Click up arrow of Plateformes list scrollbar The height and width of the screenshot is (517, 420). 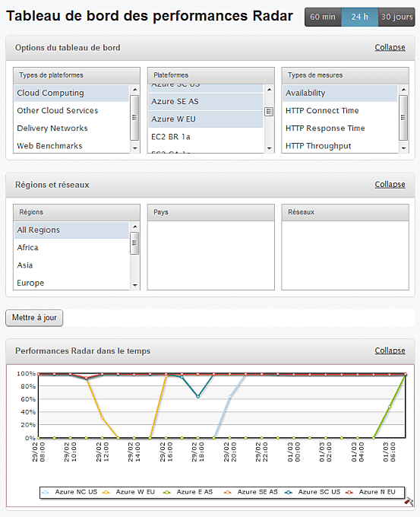(x=269, y=90)
